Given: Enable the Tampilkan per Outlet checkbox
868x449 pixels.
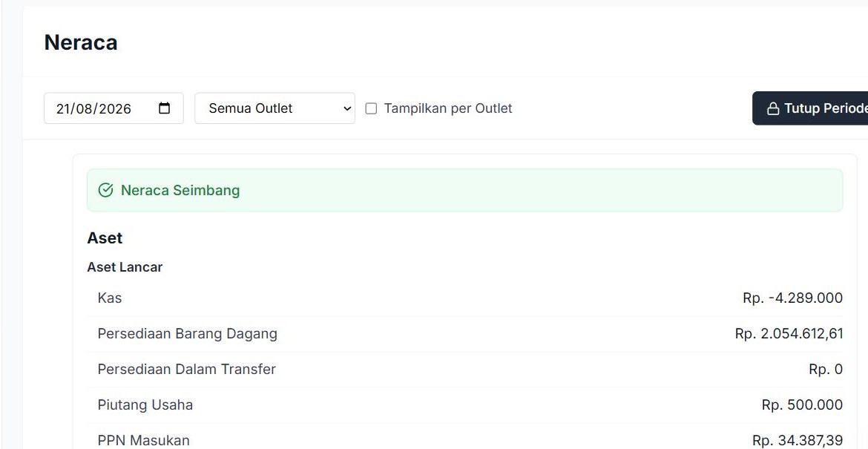Looking at the screenshot, I should (x=371, y=108).
